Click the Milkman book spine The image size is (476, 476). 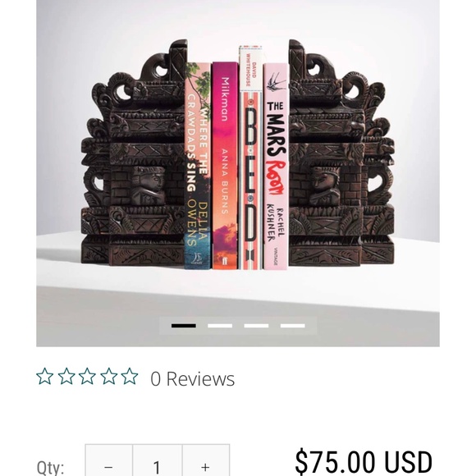225,166
